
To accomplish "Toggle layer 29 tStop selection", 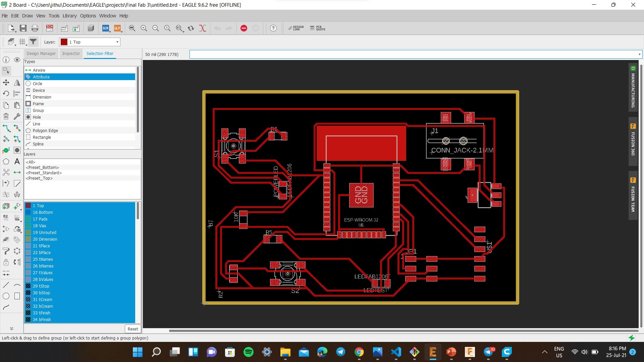I will pyautogui.click(x=79, y=286).
